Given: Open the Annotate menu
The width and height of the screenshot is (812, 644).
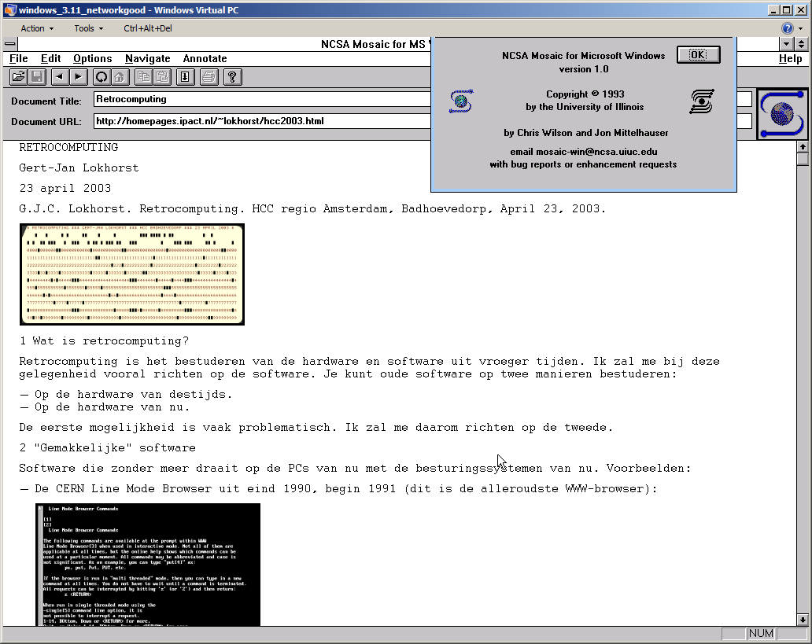Looking at the screenshot, I should point(205,58).
